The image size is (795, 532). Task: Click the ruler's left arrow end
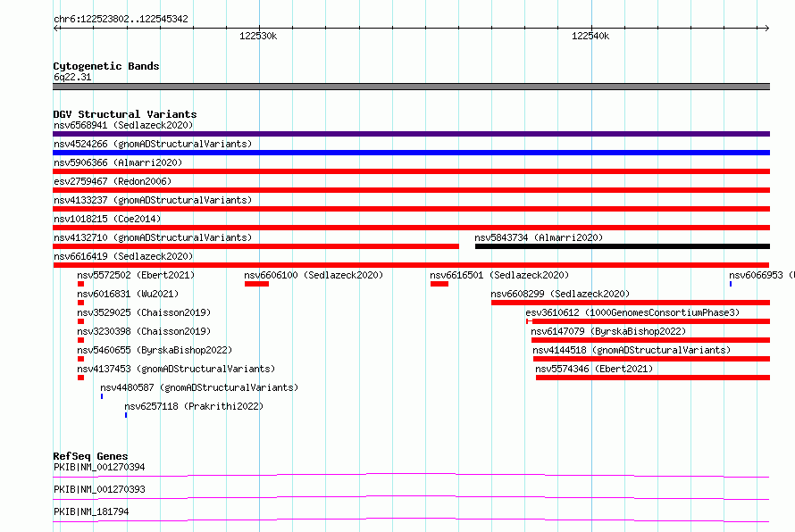55,28
